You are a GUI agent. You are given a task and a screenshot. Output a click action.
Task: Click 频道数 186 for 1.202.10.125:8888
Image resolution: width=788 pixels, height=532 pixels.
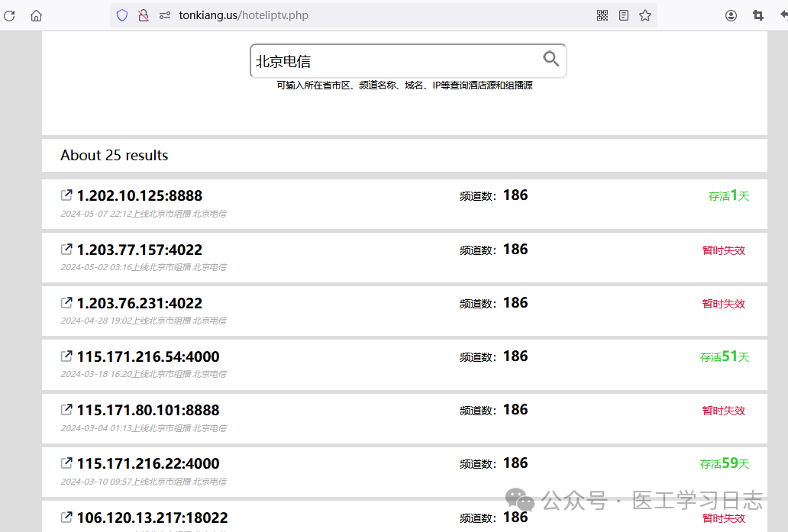pos(493,195)
